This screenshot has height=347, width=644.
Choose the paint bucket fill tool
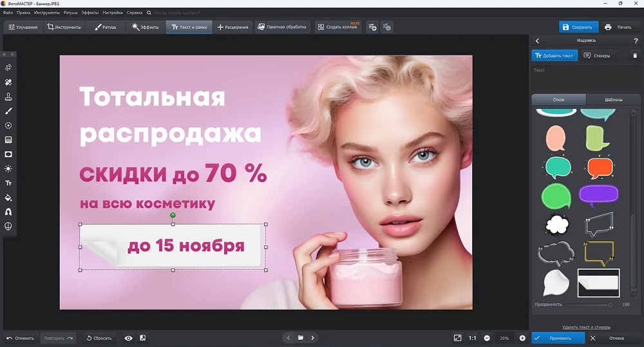(x=8, y=198)
